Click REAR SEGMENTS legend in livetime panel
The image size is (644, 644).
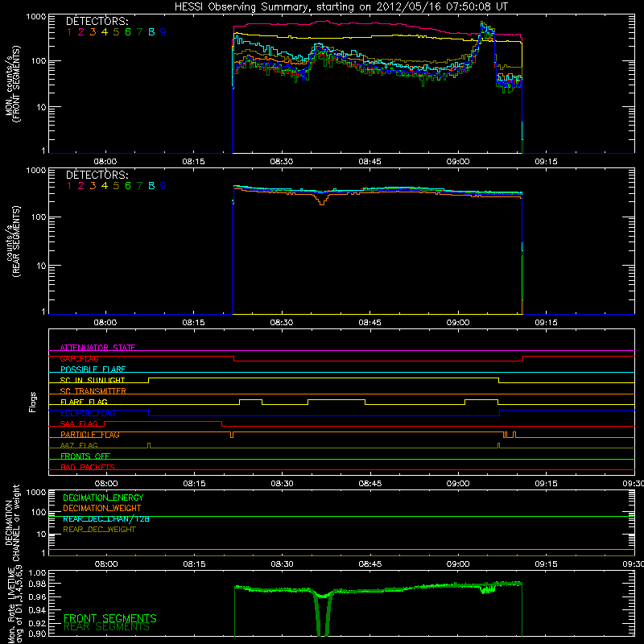pos(106,627)
